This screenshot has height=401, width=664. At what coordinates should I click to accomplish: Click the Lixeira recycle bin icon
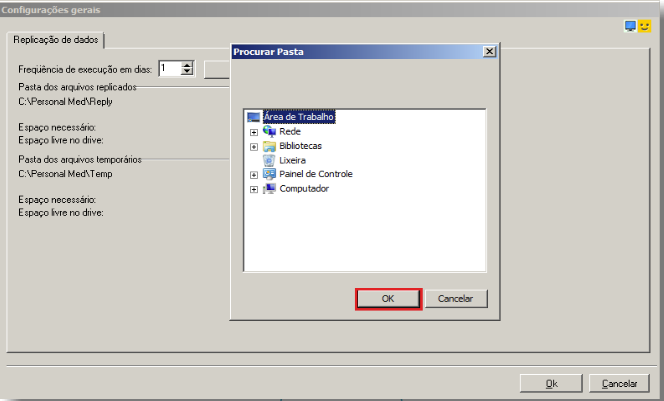pyautogui.click(x=269, y=160)
